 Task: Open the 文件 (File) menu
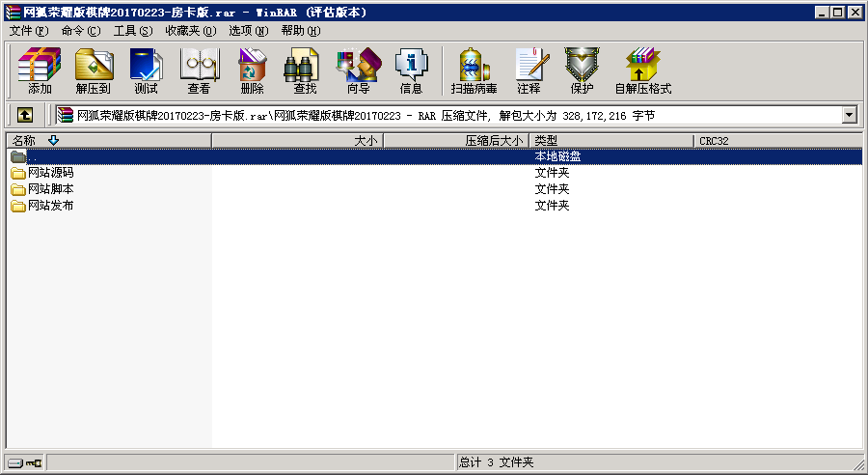coord(28,31)
